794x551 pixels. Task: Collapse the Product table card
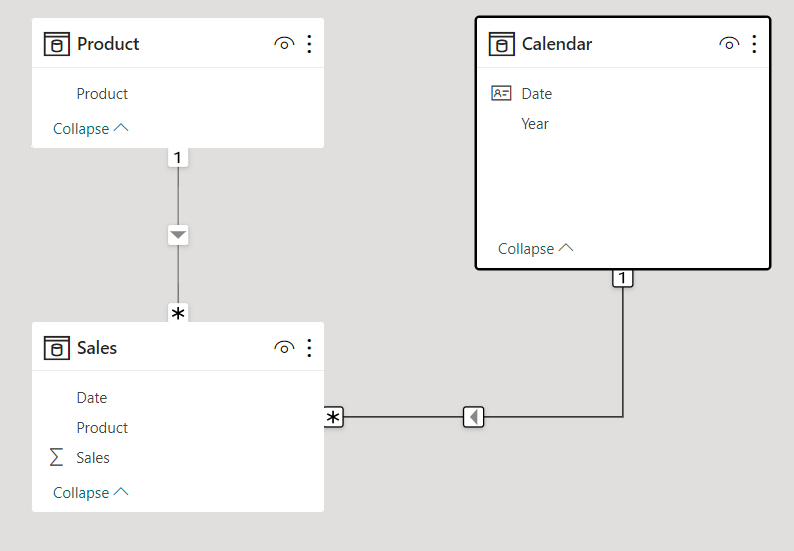(91, 129)
